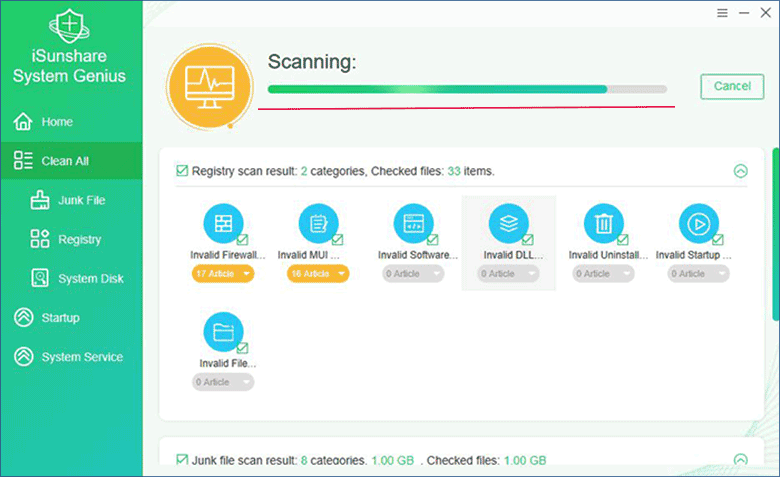Click the Invalid Firewall registry icon

coord(222,222)
